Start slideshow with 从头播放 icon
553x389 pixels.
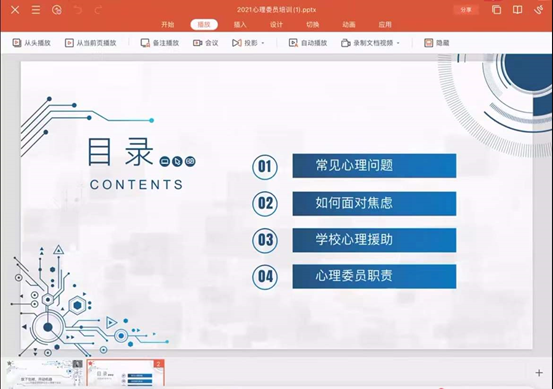pos(17,43)
